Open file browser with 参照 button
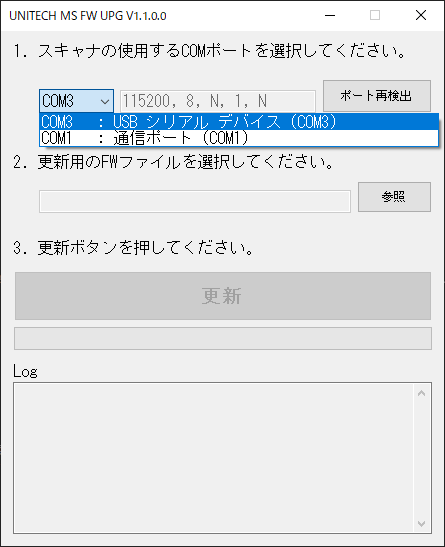The image size is (445, 547). pos(394,197)
